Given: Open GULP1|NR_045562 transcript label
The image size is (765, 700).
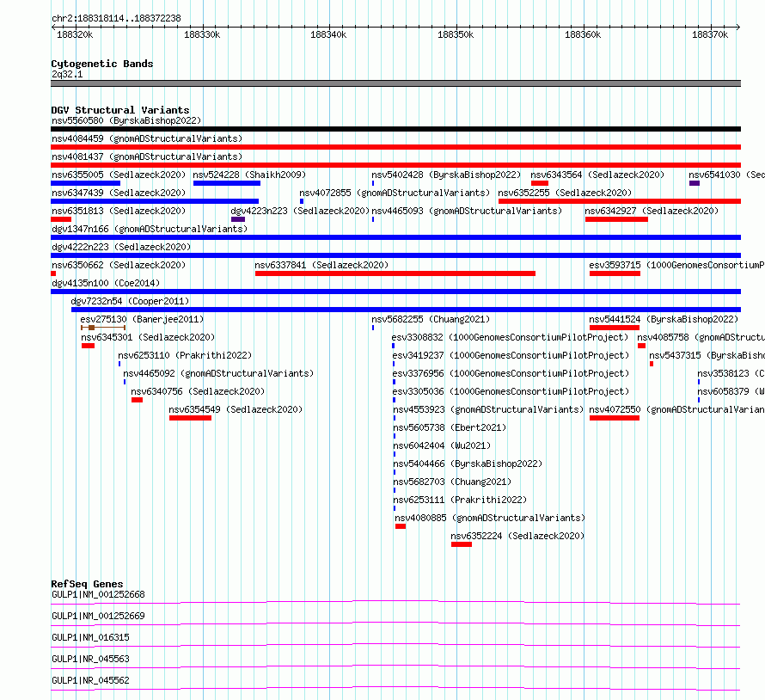Looking at the screenshot, I should coord(90,680).
